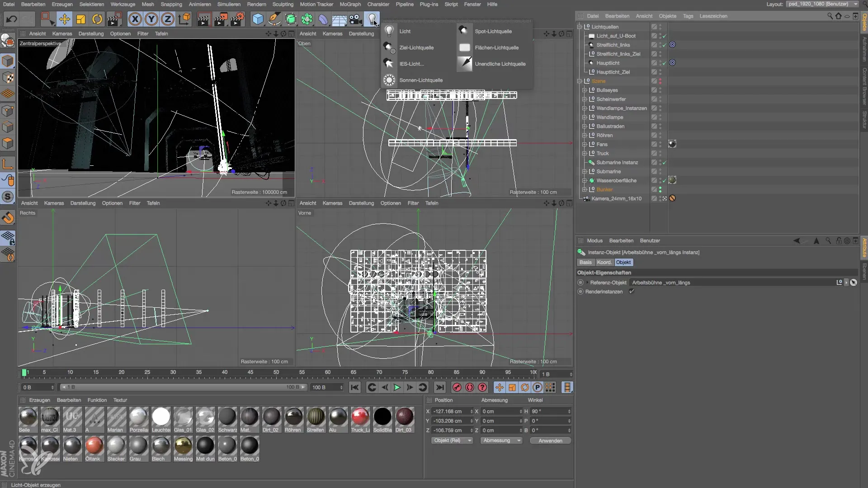Screen dimensions: 868x488
Task: Click the record keyframe button
Action: pyautogui.click(x=457, y=387)
